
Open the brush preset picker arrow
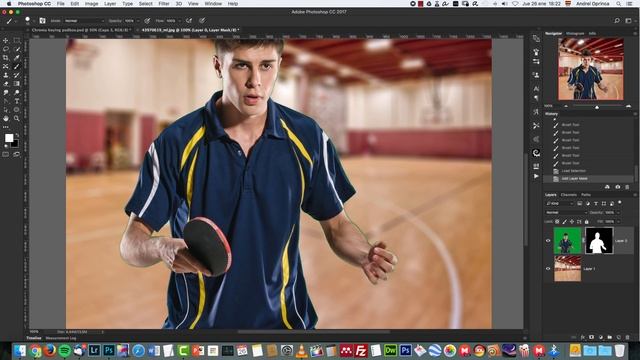click(x=34, y=20)
